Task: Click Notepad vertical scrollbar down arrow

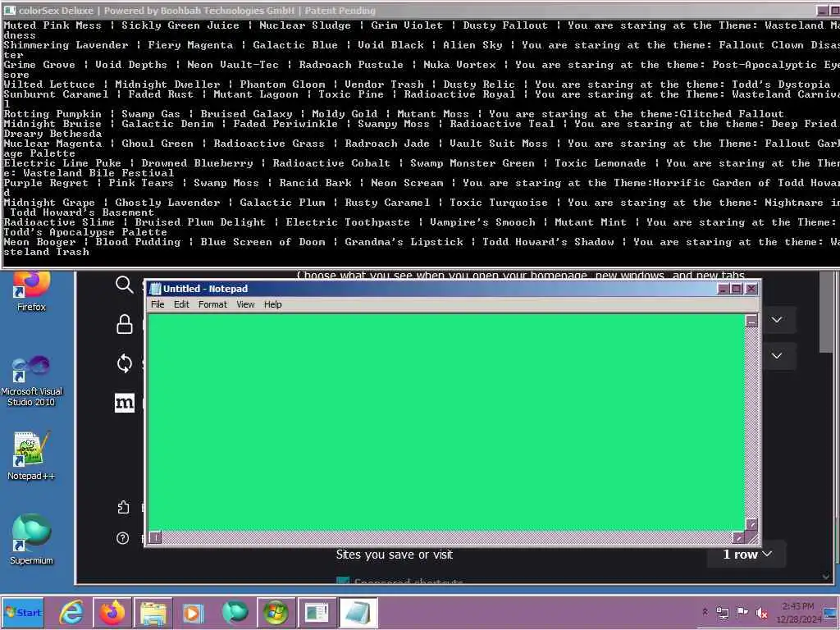Action: coord(751,524)
